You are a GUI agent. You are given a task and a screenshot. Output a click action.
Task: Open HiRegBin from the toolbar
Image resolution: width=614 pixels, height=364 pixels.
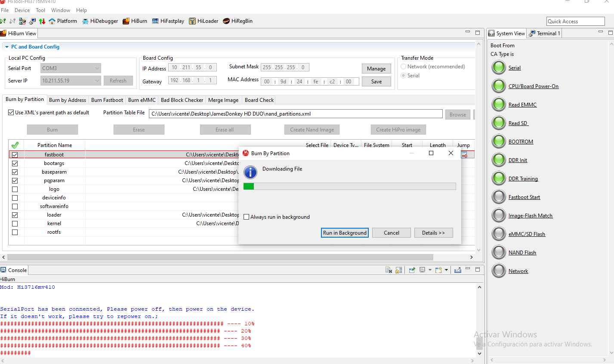pyautogui.click(x=238, y=21)
